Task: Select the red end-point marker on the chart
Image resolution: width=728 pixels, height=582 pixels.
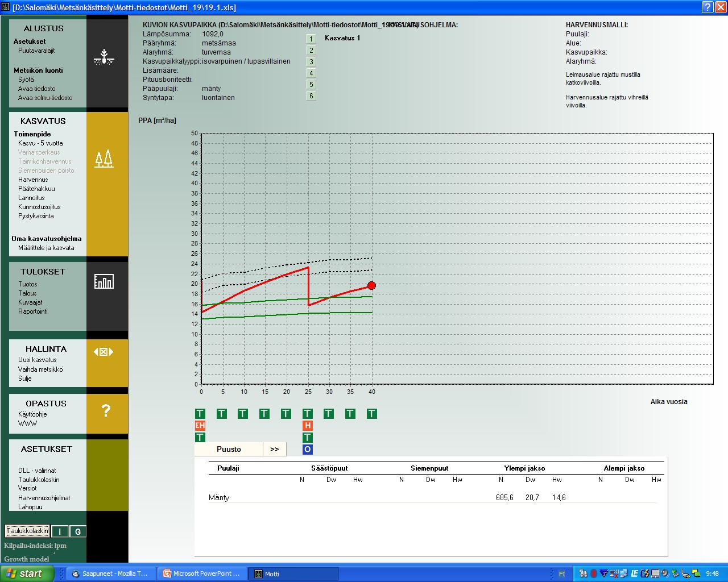Action: click(x=371, y=285)
